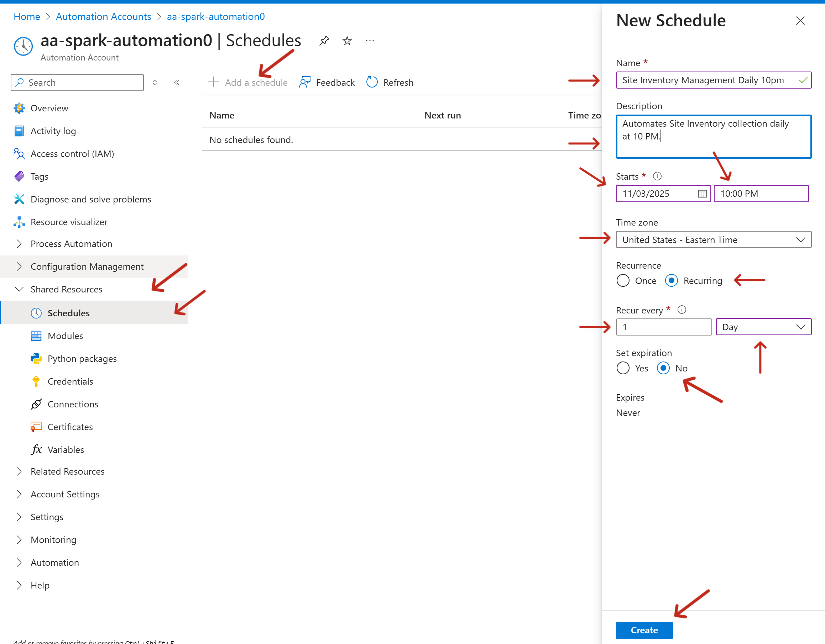Viewport: 825px width, 644px height.
Task: Click the favorite star icon
Action: [347, 41]
